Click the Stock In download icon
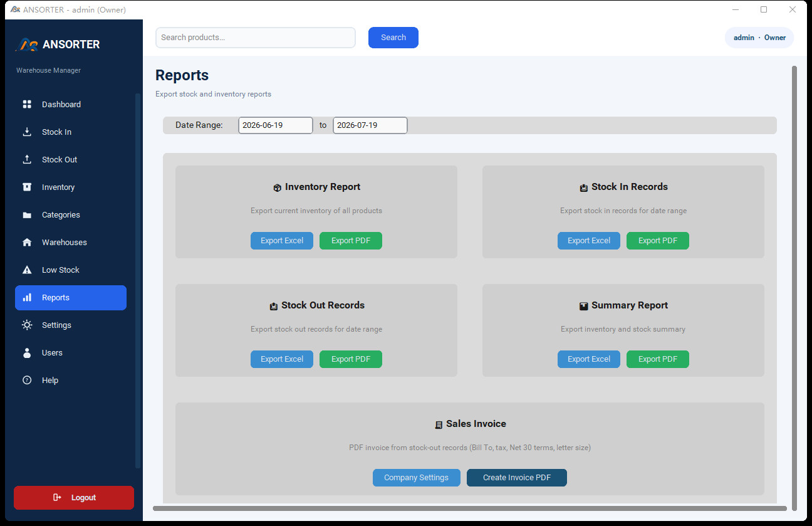This screenshot has height=526, width=812. (x=27, y=132)
